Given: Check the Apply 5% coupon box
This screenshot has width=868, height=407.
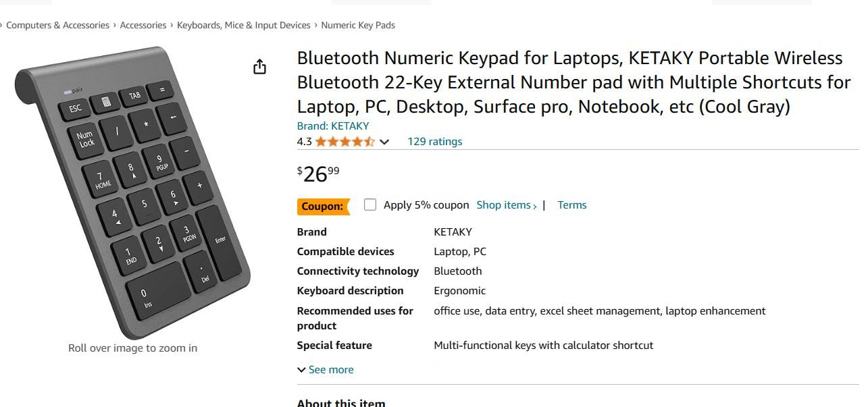Looking at the screenshot, I should click(370, 204).
